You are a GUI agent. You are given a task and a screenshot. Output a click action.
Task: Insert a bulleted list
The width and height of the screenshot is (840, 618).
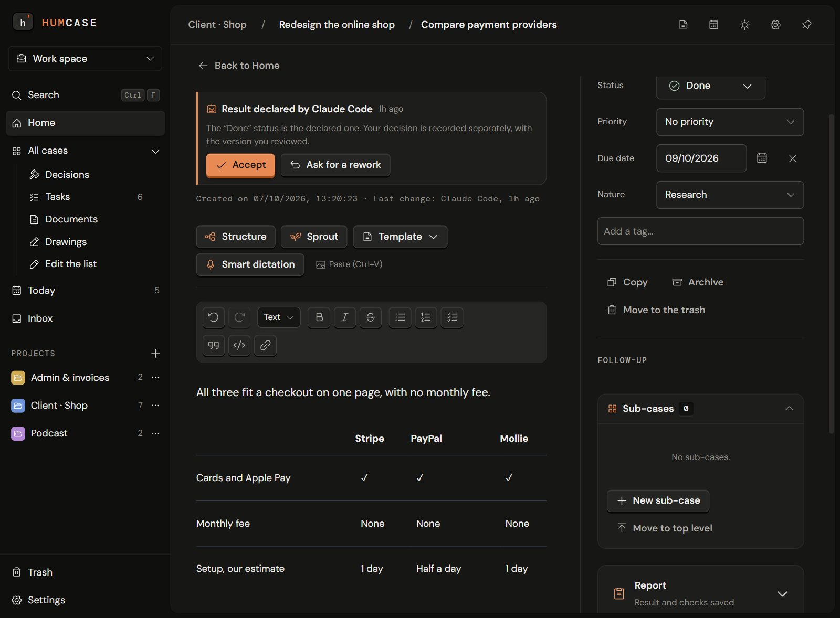click(x=400, y=317)
